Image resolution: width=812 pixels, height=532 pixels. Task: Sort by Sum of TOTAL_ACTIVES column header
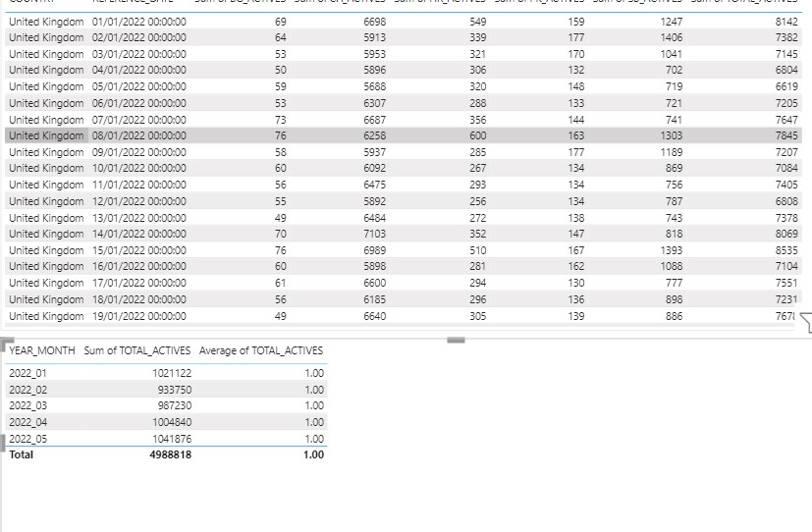[137, 350]
